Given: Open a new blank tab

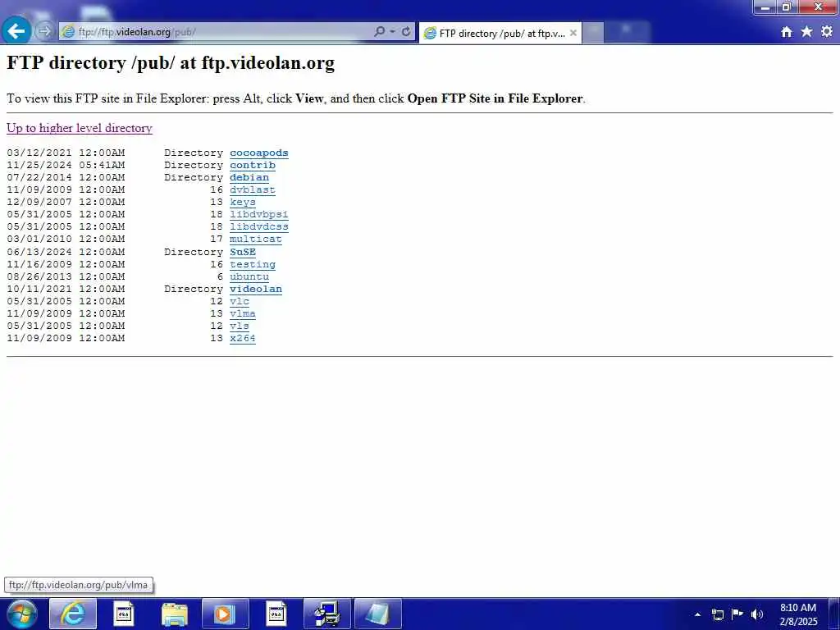Looking at the screenshot, I should tap(593, 33).
